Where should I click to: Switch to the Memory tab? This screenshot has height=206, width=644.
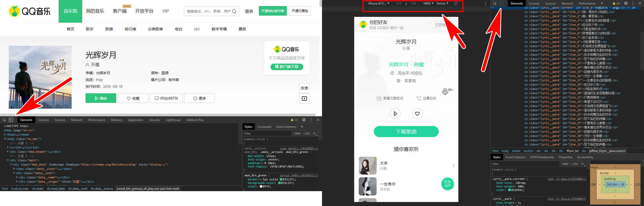pos(116,120)
